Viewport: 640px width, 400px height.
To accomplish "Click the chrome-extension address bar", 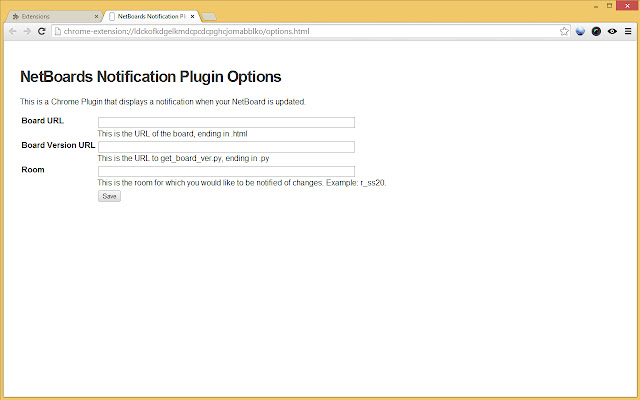I will coord(310,31).
